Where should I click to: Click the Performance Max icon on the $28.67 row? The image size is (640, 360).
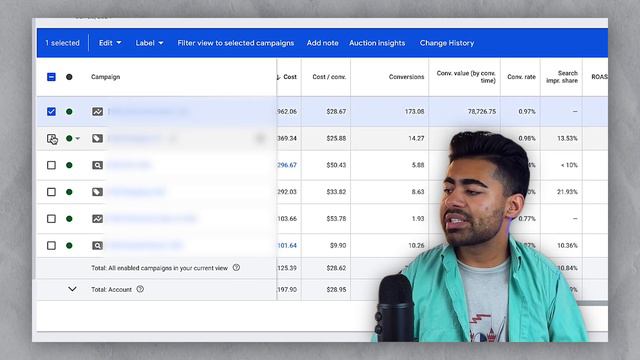click(97, 111)
